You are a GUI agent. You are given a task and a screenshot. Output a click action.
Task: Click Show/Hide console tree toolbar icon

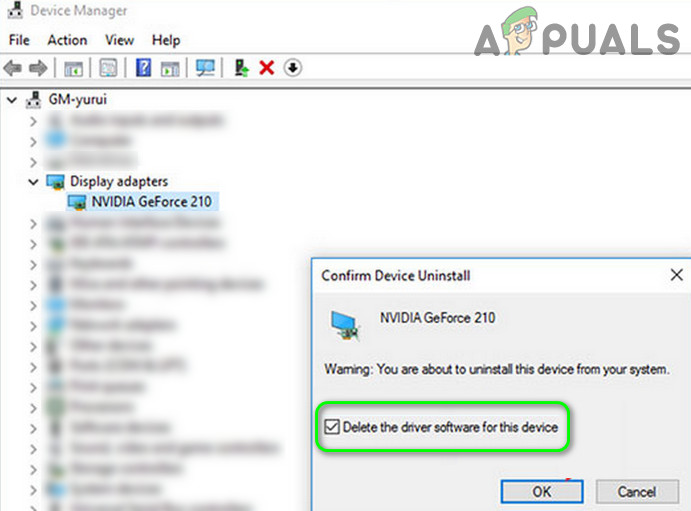(73, 69)
